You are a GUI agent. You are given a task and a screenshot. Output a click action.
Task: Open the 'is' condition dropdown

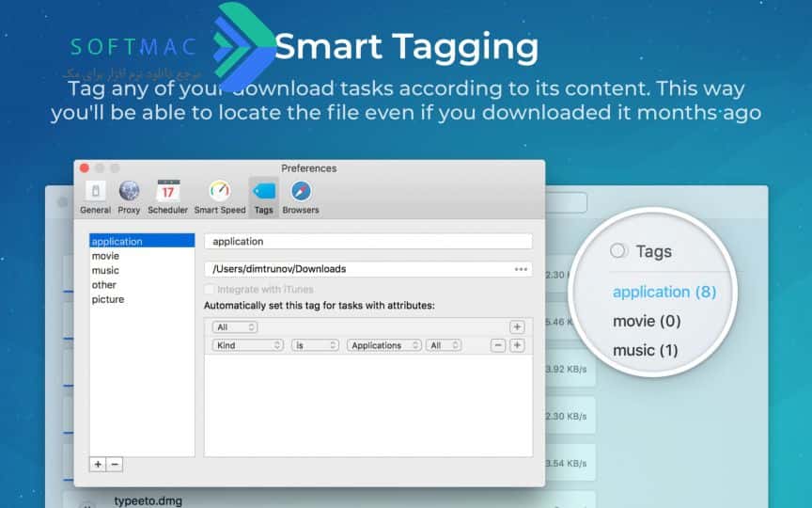coord(315,345)
